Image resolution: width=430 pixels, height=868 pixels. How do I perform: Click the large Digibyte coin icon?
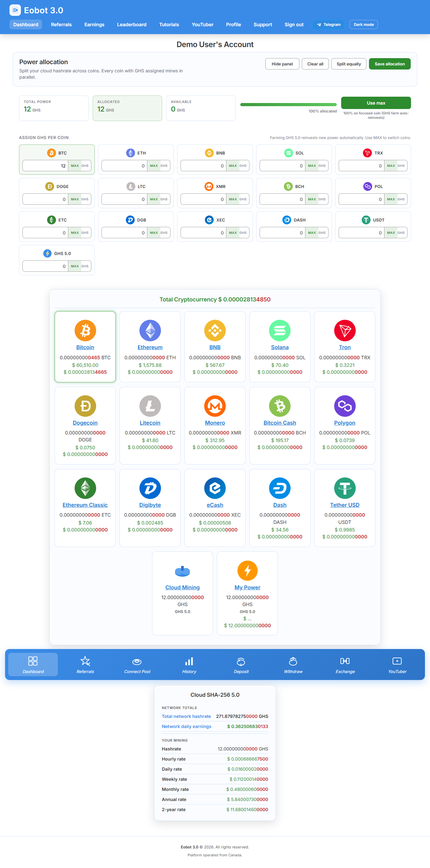pos(150,488)
